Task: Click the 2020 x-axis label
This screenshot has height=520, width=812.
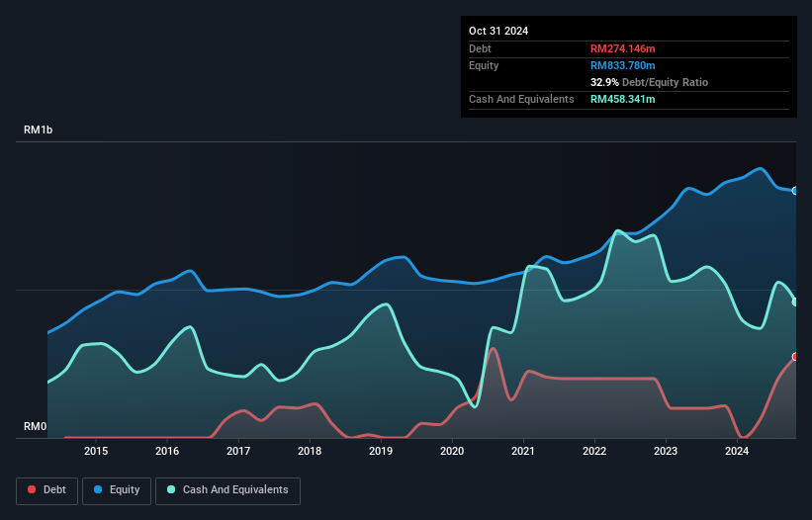Action: click(452, 451)
